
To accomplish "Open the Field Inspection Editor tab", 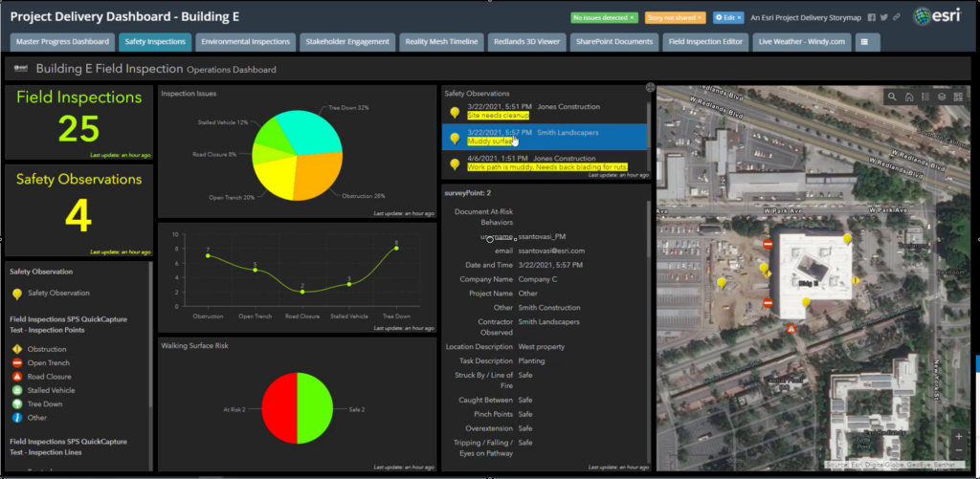I will point(705,42).
